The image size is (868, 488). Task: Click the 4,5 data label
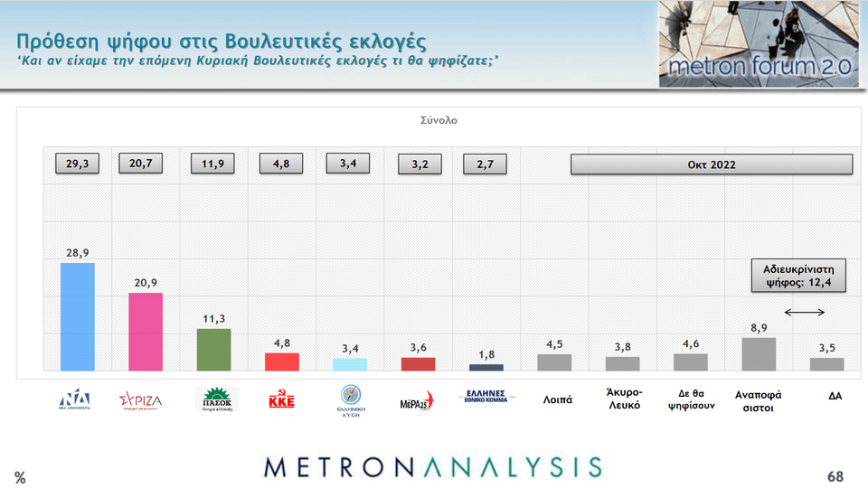pos(554,344)
